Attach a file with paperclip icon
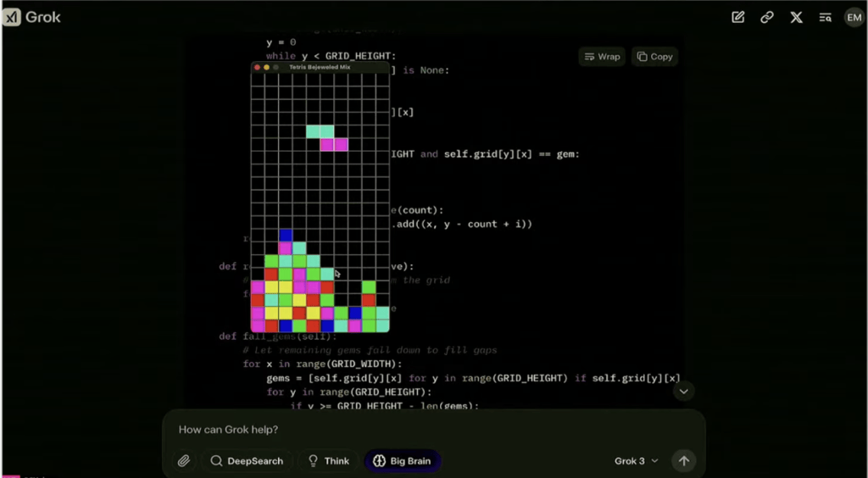Screen dimensions: 868x478 (x=183, y=461)
